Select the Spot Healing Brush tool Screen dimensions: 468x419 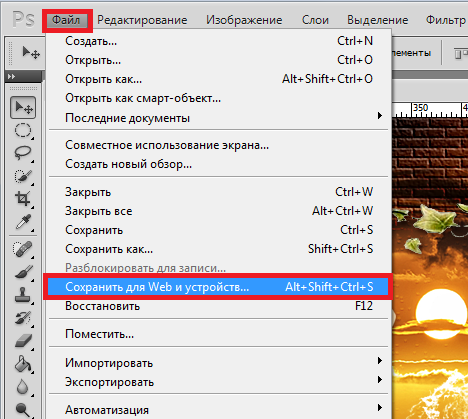click(x=23, y=249)
